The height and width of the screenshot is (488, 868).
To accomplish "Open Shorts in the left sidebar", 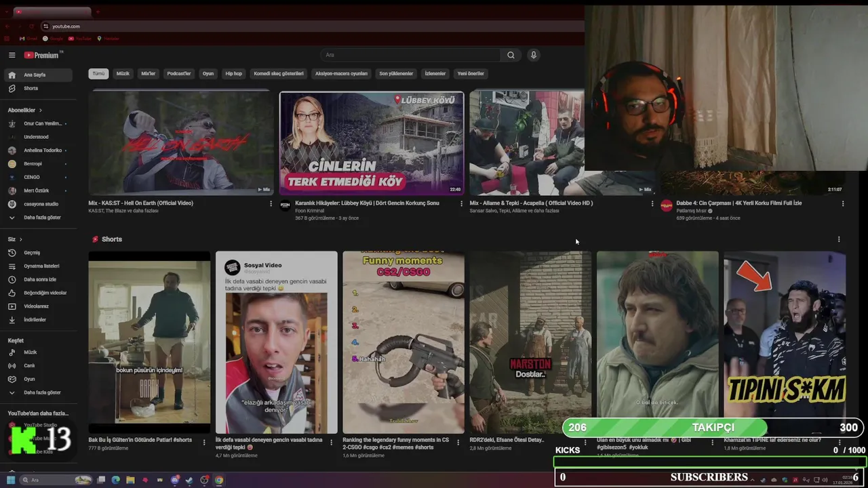I will pos(38,88).
